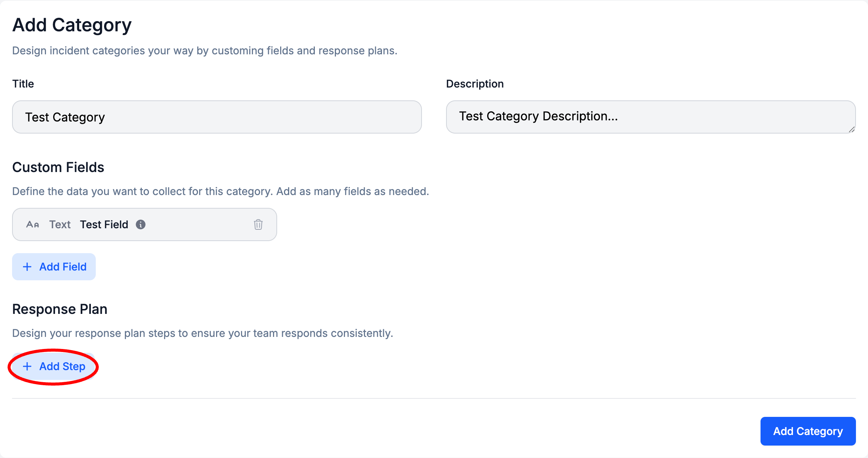Click the 'Define the data' helper text
868x458 pixels.
coord(220,191)
